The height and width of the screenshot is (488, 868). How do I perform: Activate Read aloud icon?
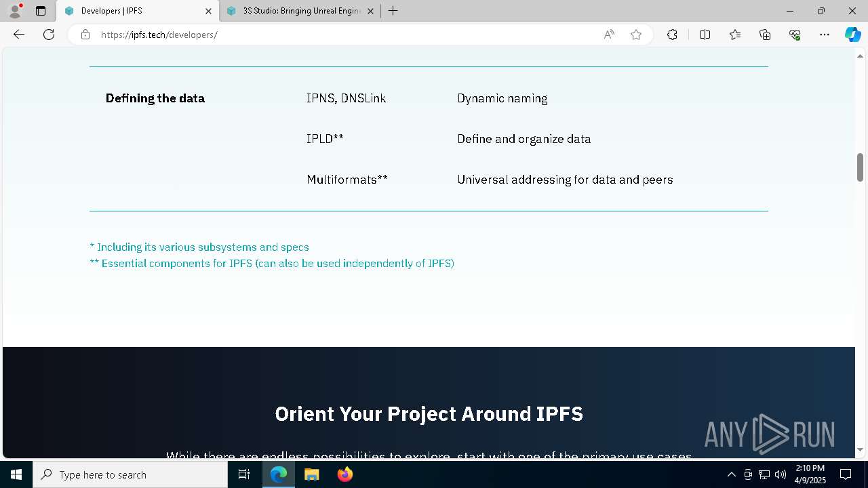[609, 35]
